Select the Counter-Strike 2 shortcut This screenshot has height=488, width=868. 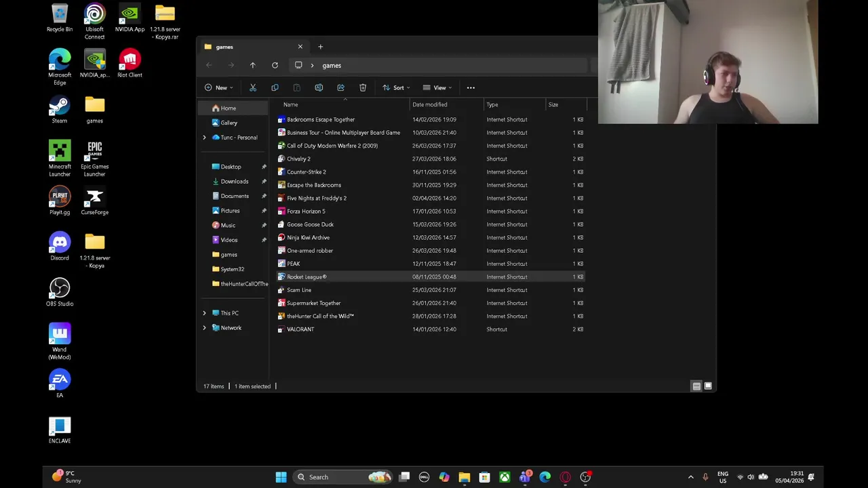click(x=430, y=172)
